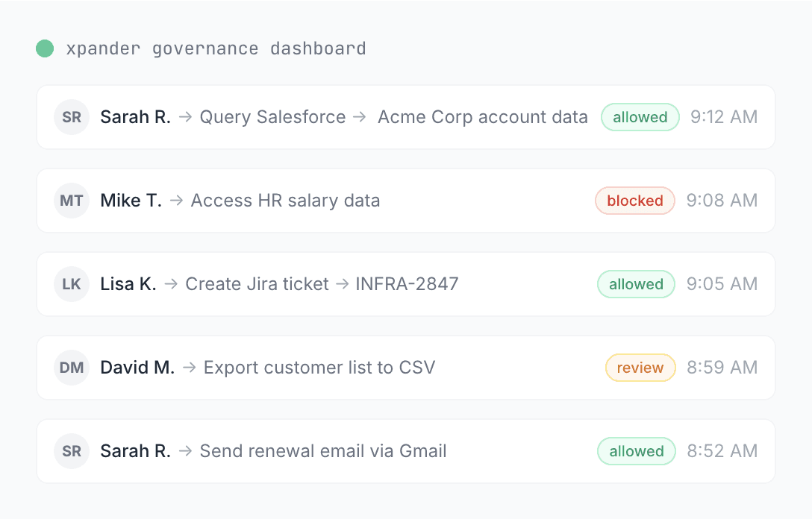
Task: Click the allowed badge on Gmail renewal row
Action: [636, 451]
